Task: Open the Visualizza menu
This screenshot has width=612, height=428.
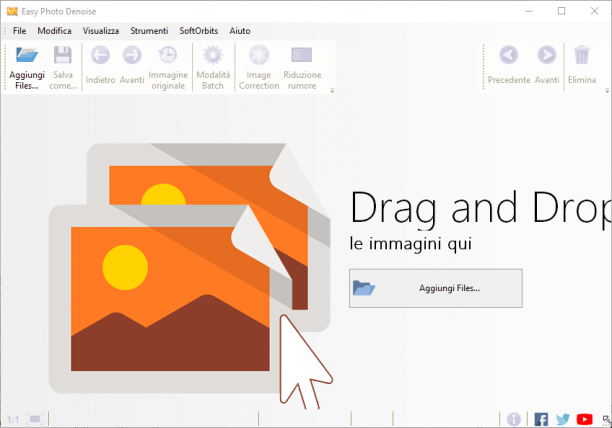Action: 101,31
